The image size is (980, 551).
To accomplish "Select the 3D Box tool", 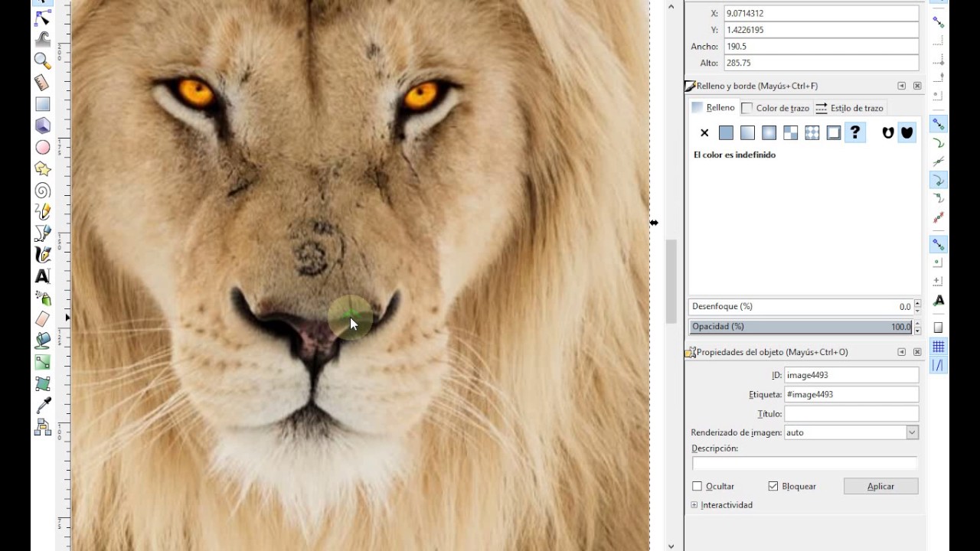I will (43, 126).
